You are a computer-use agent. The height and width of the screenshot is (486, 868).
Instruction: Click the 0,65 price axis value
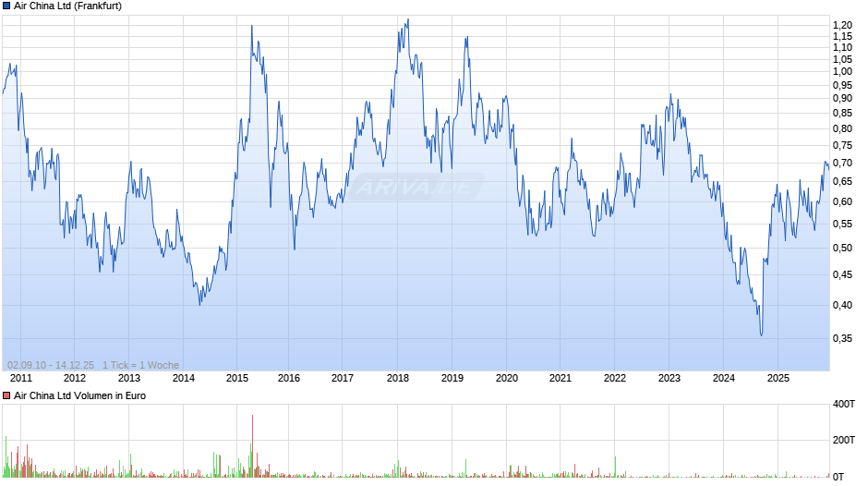point(842,182)
